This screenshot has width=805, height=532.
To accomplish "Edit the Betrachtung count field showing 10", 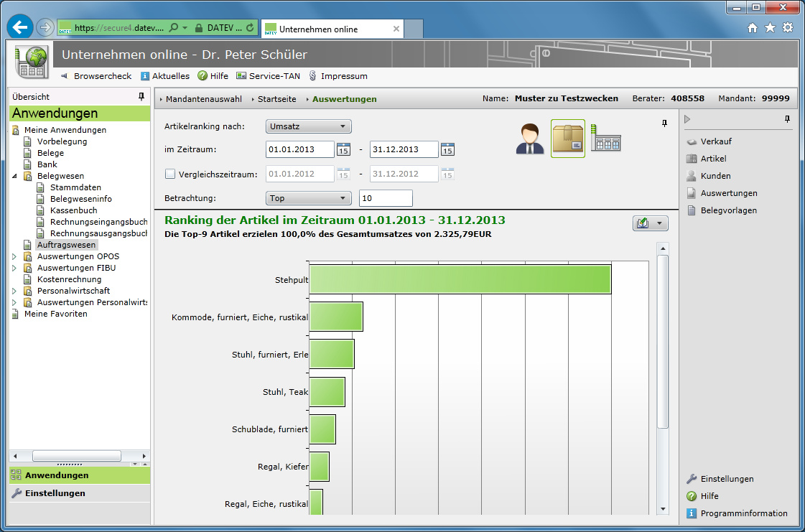I will coord(386,198).
